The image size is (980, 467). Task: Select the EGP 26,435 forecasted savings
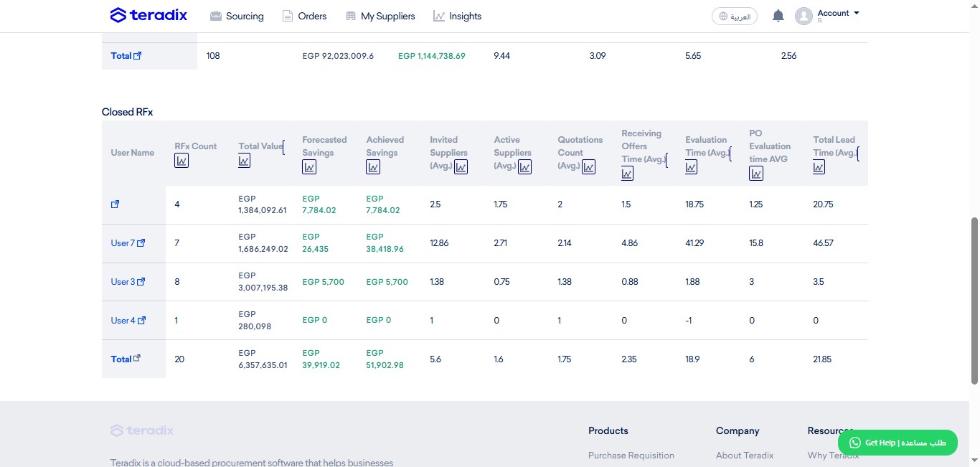(x=316, y=243)
